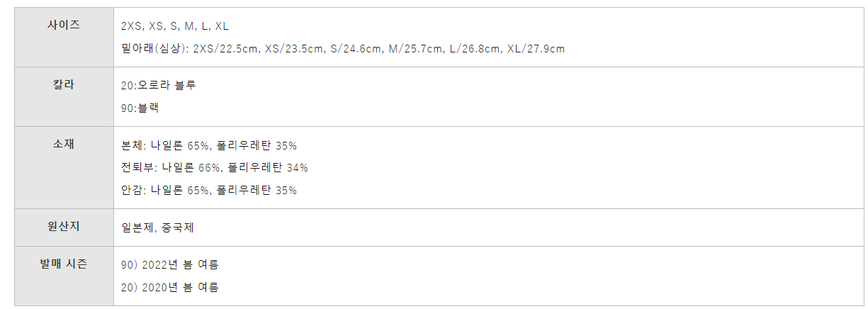Click the 안감 material composition line
This screenshot has width=868, height=309.
point(209,191)
